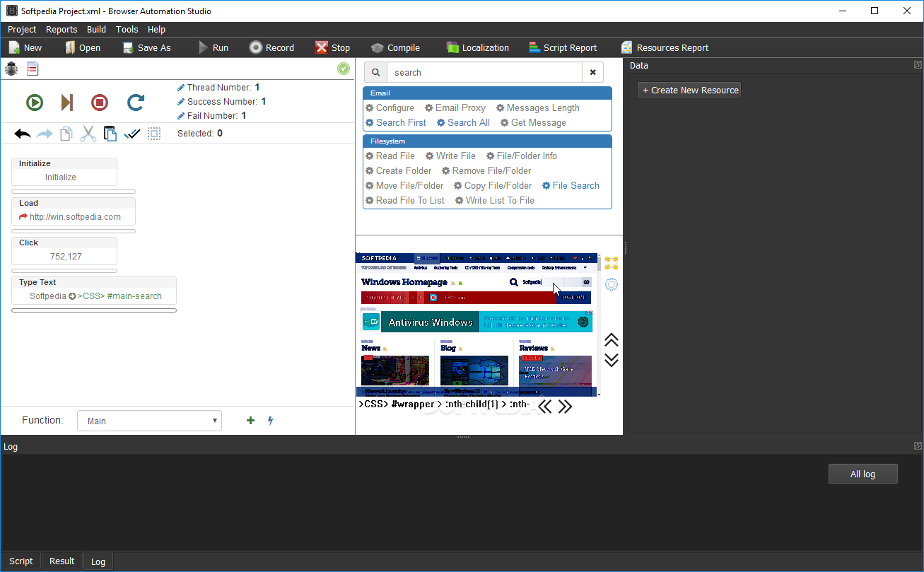Open the Tools menu
Viewport: 924px width, 572px height.
[x=127, y=29]
